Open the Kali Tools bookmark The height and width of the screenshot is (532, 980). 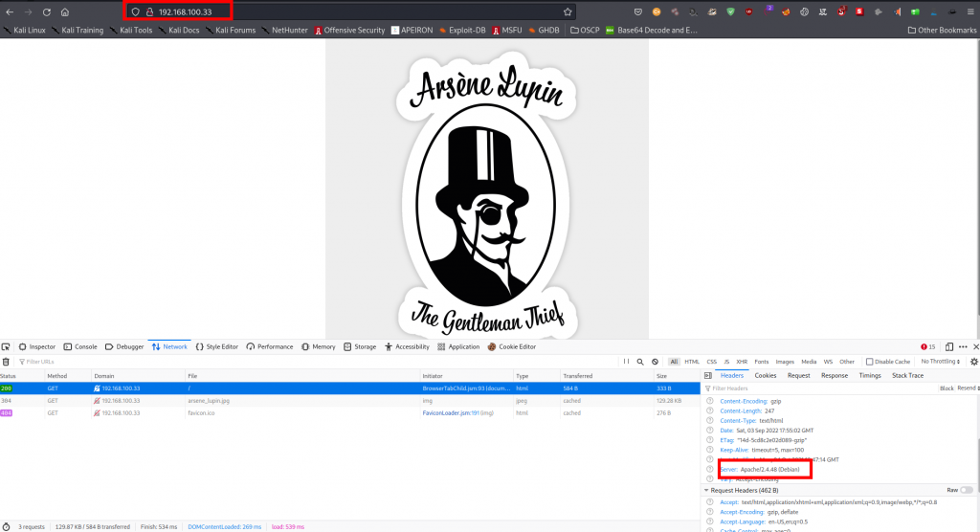(x=130, y=30)
